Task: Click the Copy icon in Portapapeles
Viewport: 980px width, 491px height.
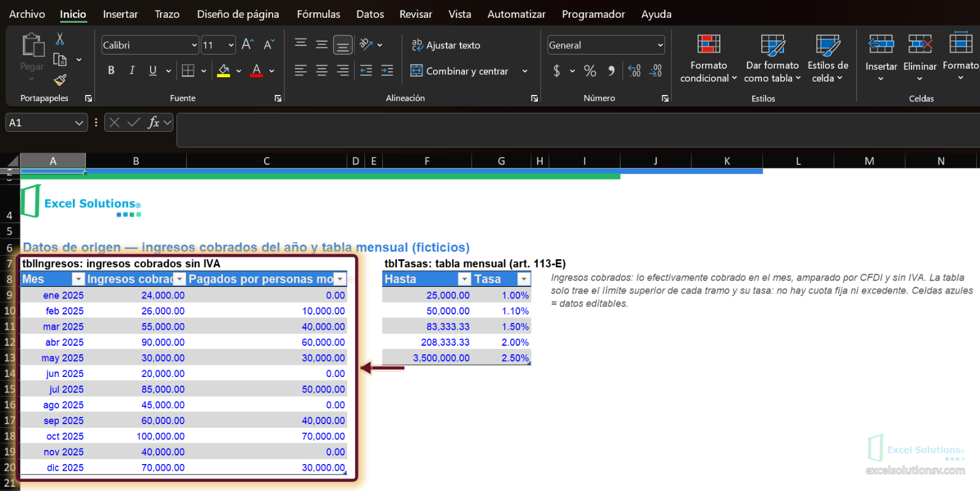Action: tap(60, 59)
